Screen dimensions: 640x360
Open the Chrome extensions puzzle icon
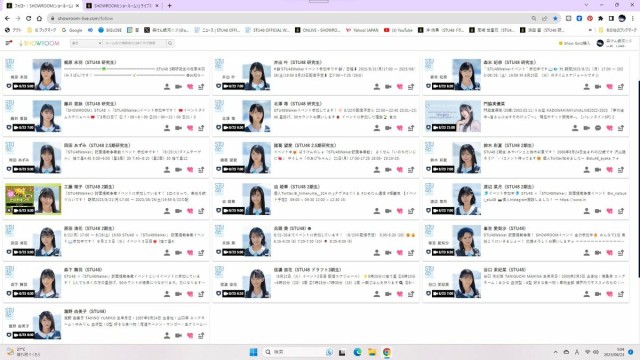[600, 18]
